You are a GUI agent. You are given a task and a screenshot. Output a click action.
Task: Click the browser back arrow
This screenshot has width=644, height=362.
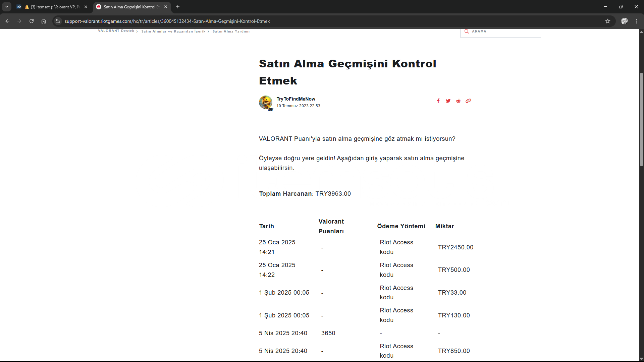(x=7, y=21)
